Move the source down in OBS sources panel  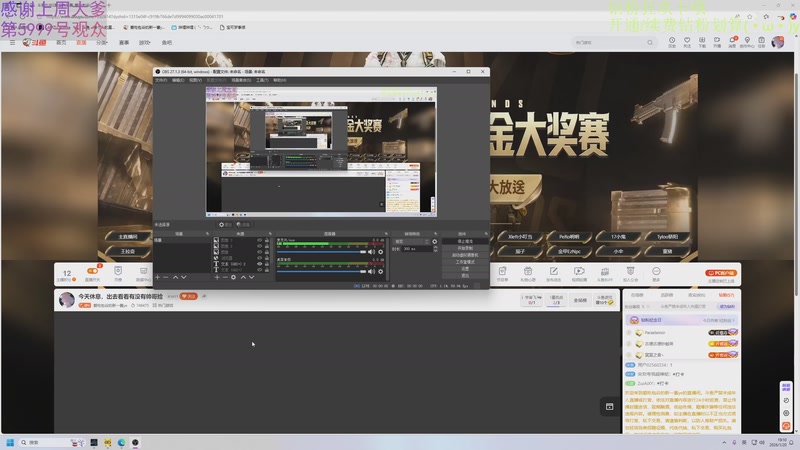point(252,277)
